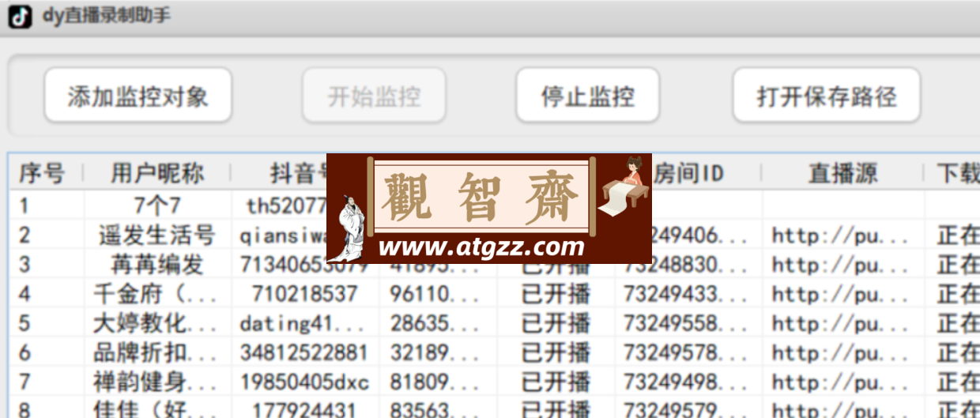Select row number 5 cell
This screenshot has width=980, height=418.
24,323
